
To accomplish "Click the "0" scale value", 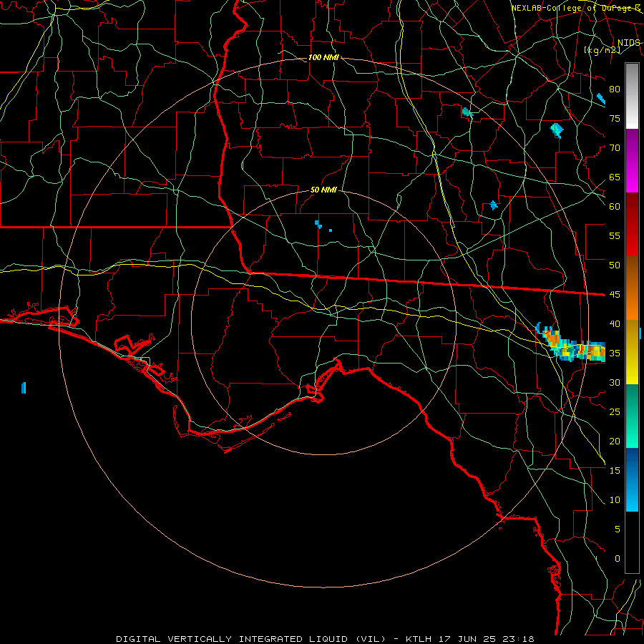I will tap(618, 559).
